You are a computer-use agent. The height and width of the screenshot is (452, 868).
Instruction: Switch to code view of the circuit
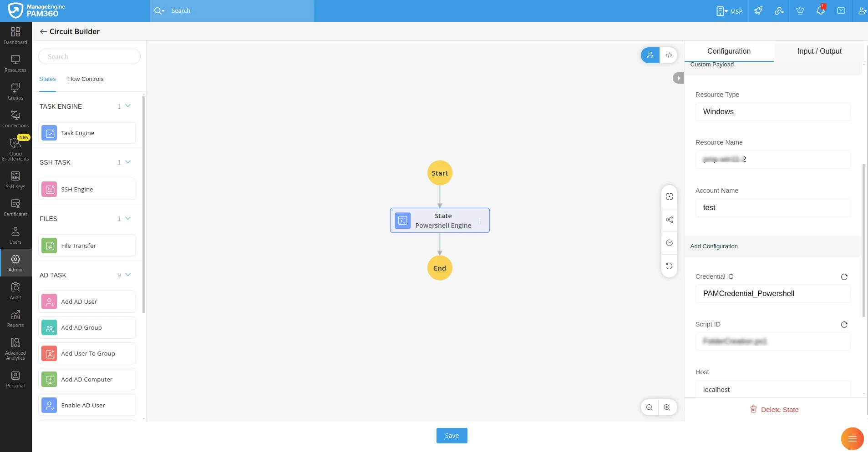pos(668,55)
